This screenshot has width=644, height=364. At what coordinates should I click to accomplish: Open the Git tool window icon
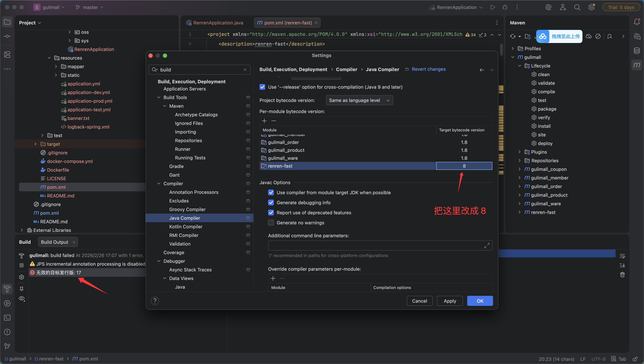click(x=7, y=346)
